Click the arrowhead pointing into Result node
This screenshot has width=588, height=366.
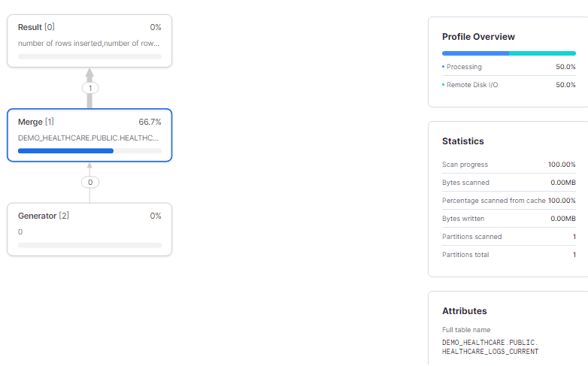click(x=89, y=73)
